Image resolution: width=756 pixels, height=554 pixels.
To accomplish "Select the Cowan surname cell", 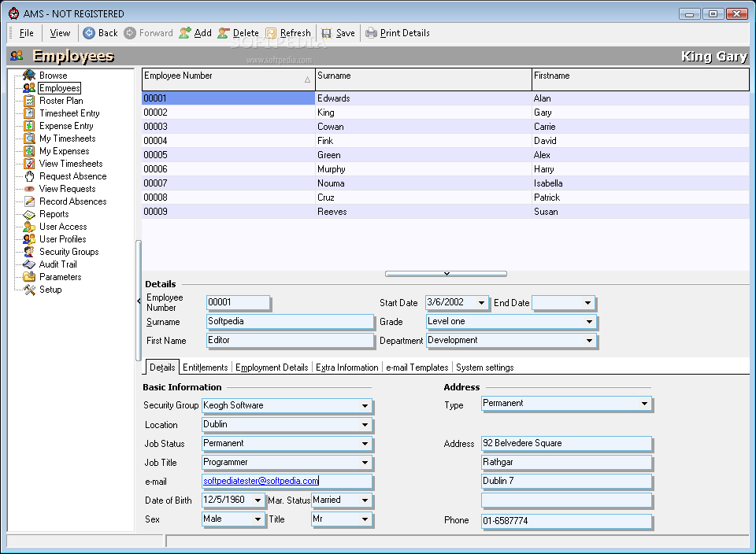I will pos(424,127).
